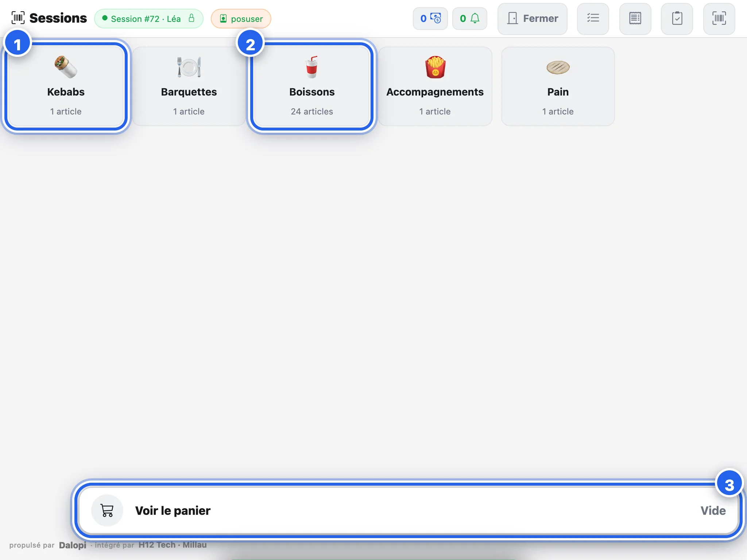Image resolution: width=747 pixels, height=560 pixels.
Task: Open the Accompagnements category card
Action: tap(435, 86)
